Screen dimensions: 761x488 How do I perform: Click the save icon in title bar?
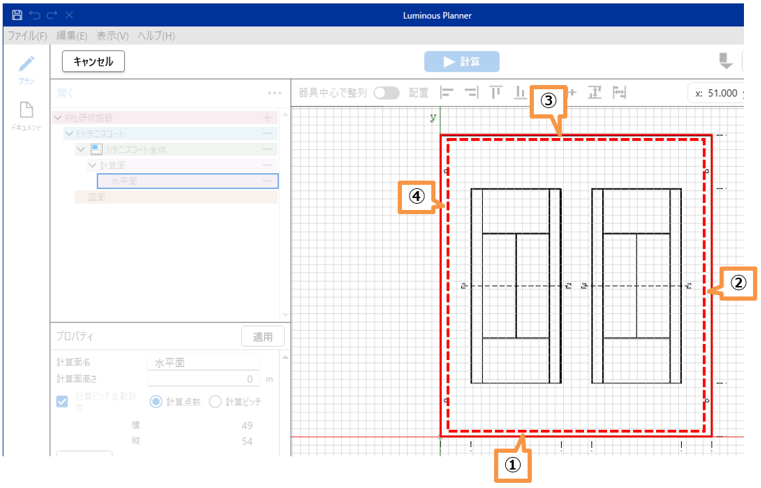(x=17, y=17)
